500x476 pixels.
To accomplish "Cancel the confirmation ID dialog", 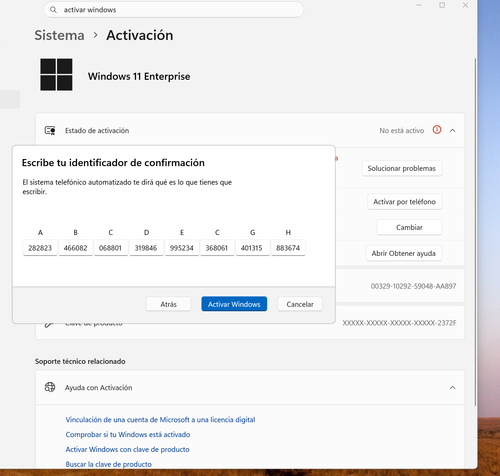I will (x=300, y=304).
